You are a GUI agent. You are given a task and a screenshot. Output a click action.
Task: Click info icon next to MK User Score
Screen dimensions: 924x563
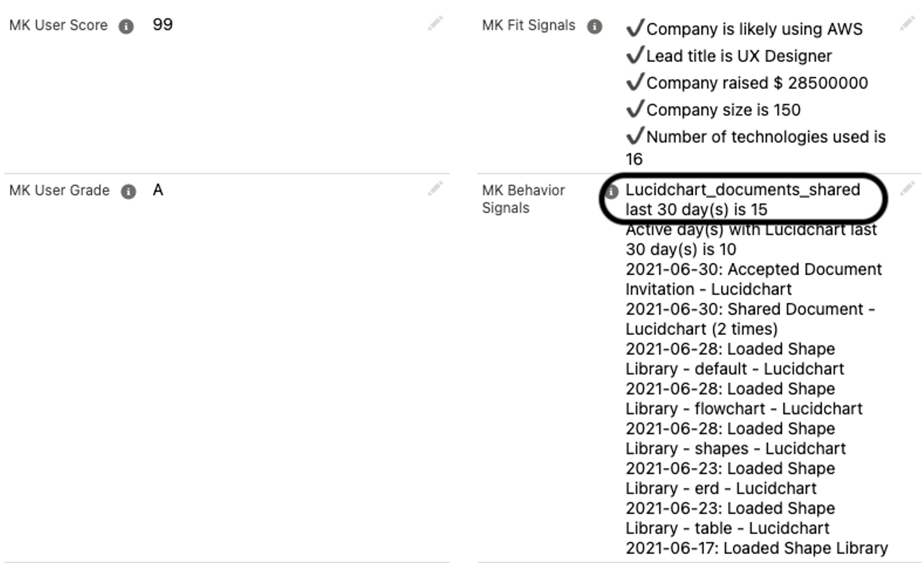click(126, 26)
